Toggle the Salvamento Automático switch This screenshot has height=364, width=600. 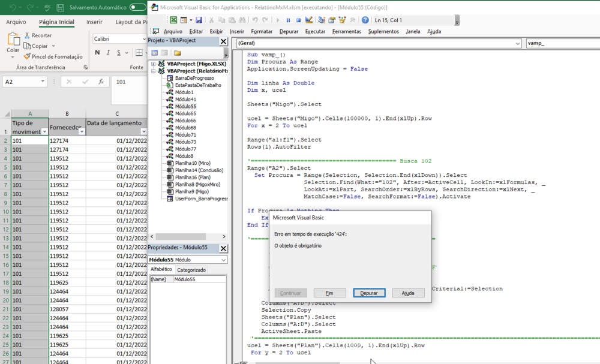click(x=138, y=7)
